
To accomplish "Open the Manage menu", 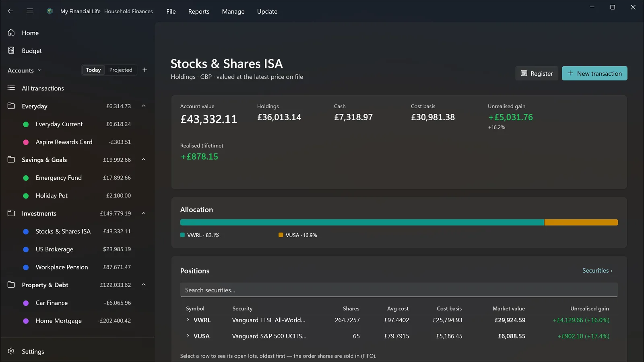I will (x=233, y=11).
